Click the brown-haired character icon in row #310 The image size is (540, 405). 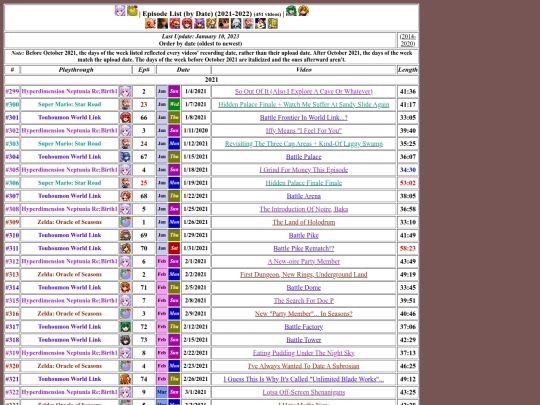point(125,235)
